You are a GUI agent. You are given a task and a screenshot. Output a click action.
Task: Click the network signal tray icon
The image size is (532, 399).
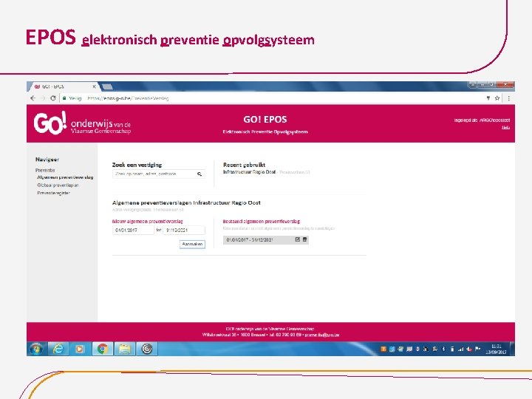460,349
